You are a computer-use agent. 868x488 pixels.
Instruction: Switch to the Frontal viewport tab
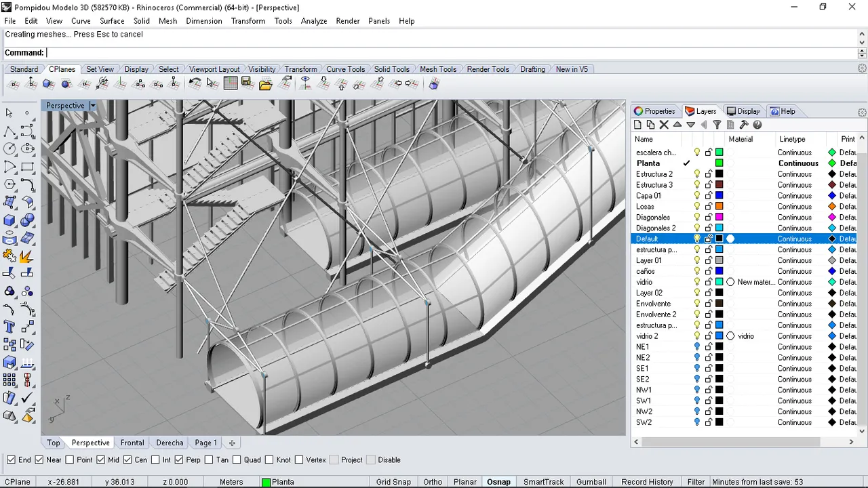point(132,443)
